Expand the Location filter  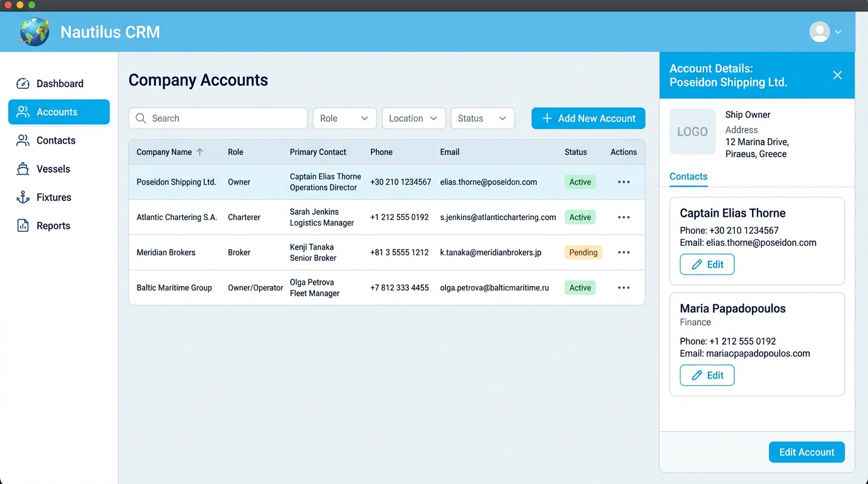pos(413,118)
